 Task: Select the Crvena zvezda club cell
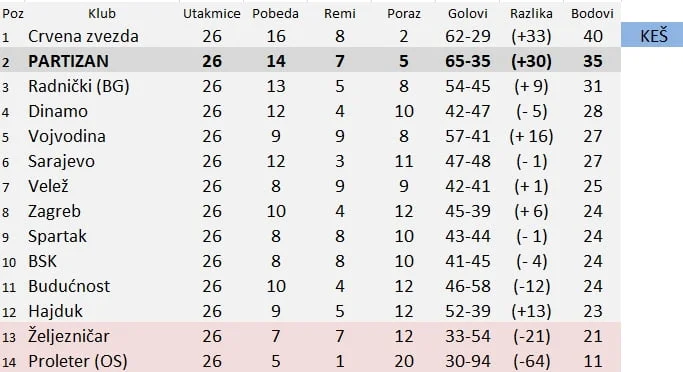(83, 36)
